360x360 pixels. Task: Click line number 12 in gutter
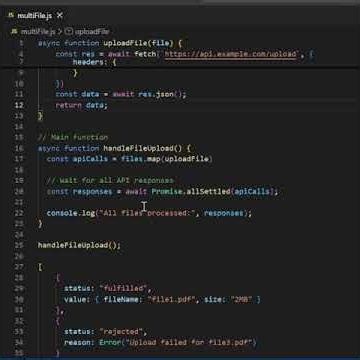(x=19, y=105)
